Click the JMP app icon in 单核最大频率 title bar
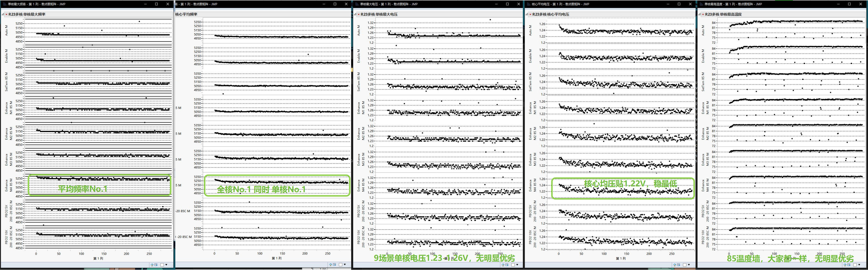868x270 pixels. coord(4,4)
